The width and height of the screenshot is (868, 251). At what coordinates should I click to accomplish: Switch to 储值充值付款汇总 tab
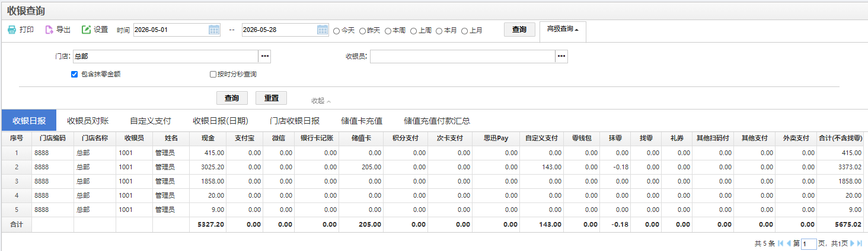point(437,121)
